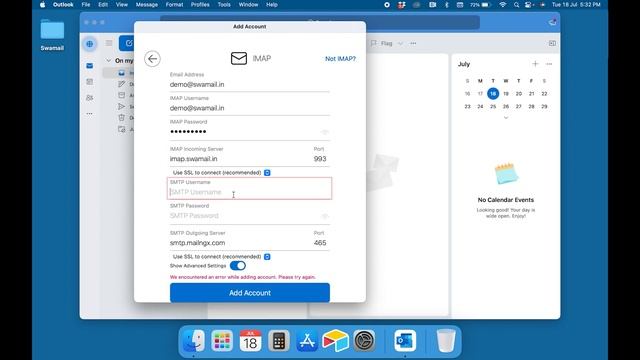The width and height of the screenshot is (640, 360).
Task: Open the Message menu
Action: tap(147, 4)
